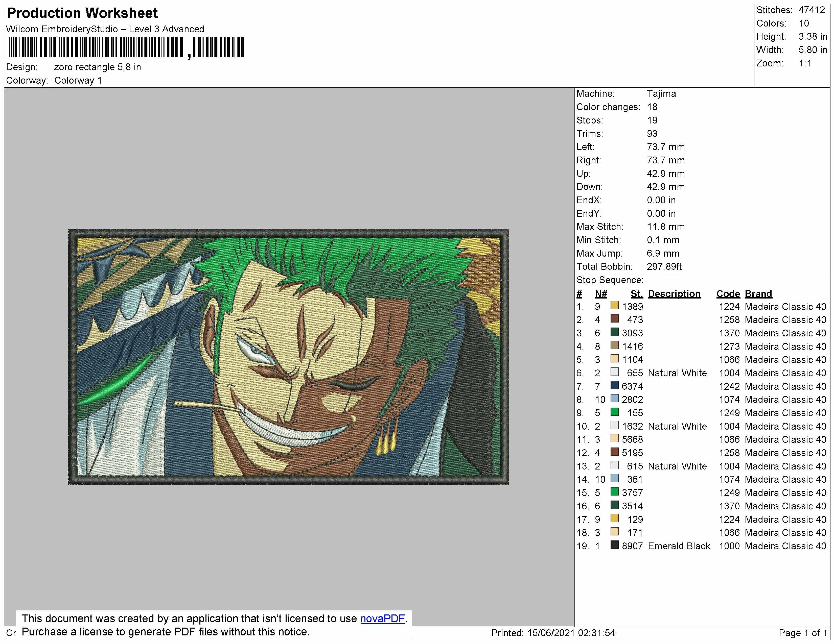The width and height of the screenshot is (834, 644).
Task: Click the 'Color changes:' label
Action: coord(608,107)
